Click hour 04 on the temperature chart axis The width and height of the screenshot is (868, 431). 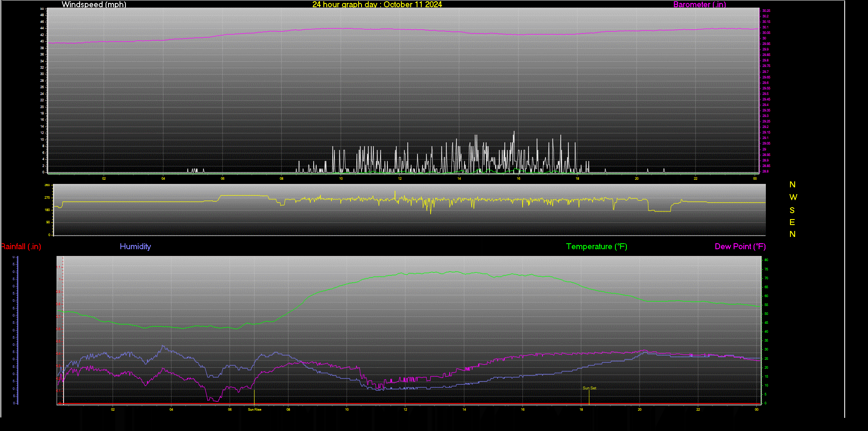171,409
